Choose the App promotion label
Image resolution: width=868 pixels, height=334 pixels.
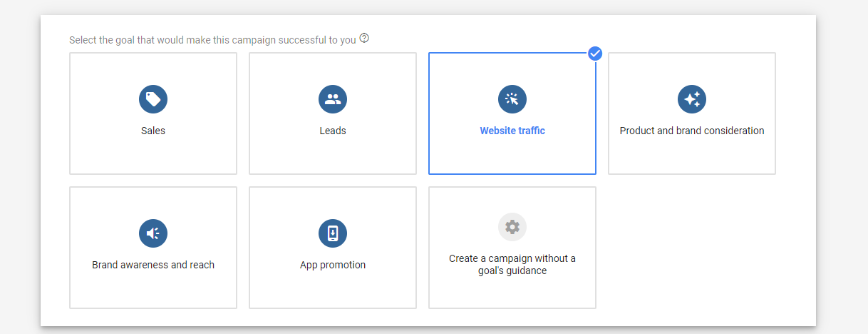[x=333, y=265]
